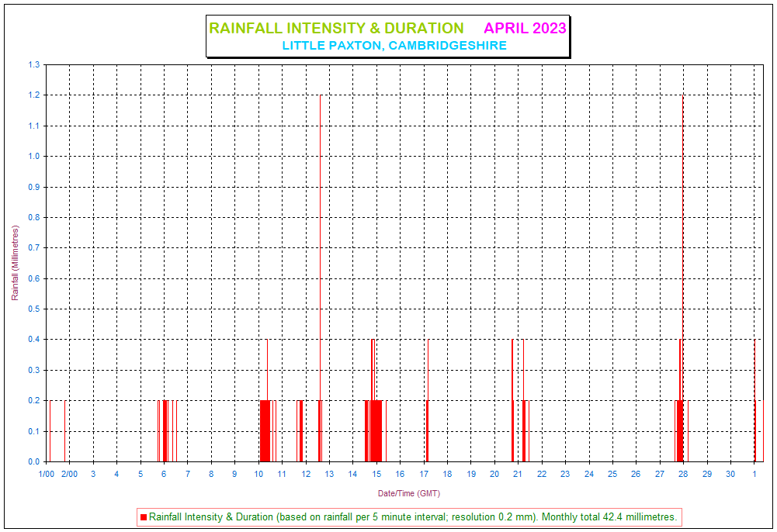Screen dimensions: 777x532
Task: Click the 0.4 y-axis value
Action: click(33, 340)
